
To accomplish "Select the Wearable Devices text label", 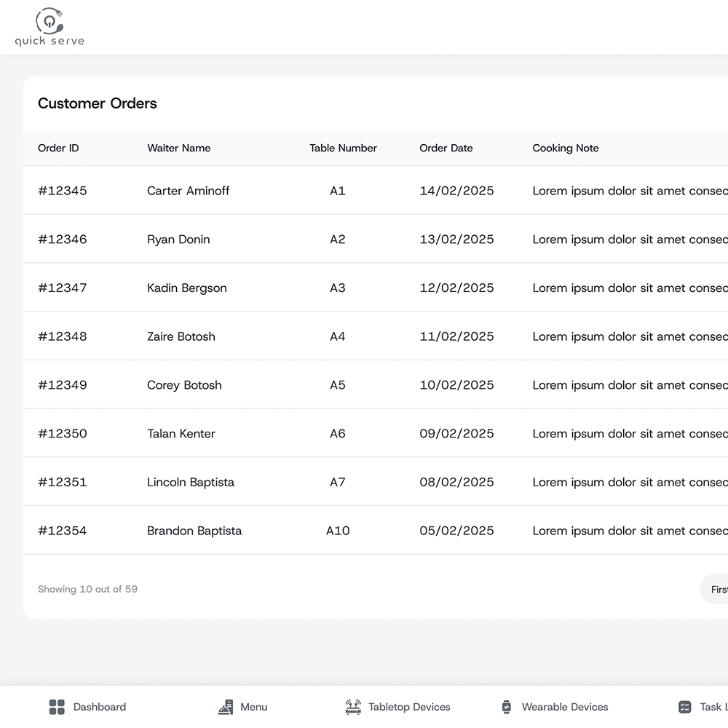I will tap(565, 707).
